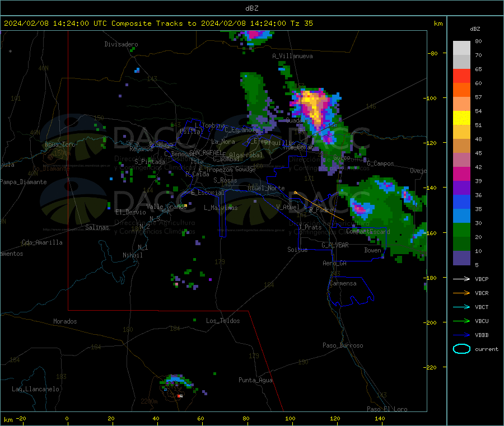Select the green 20 dBZ color swatch
Image resolution: width=504 pixels, height=426 pixels.
click(x=461, y=230)
